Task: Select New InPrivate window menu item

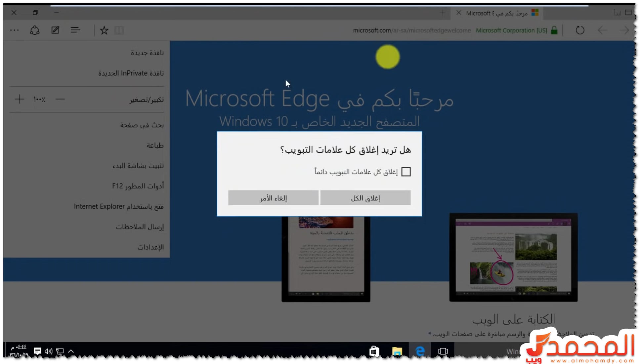Action: [131, 73]
